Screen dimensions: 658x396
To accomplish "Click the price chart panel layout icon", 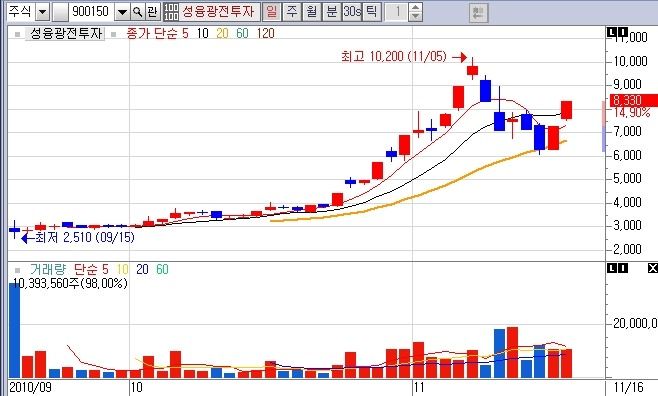I will click(617, 32).
